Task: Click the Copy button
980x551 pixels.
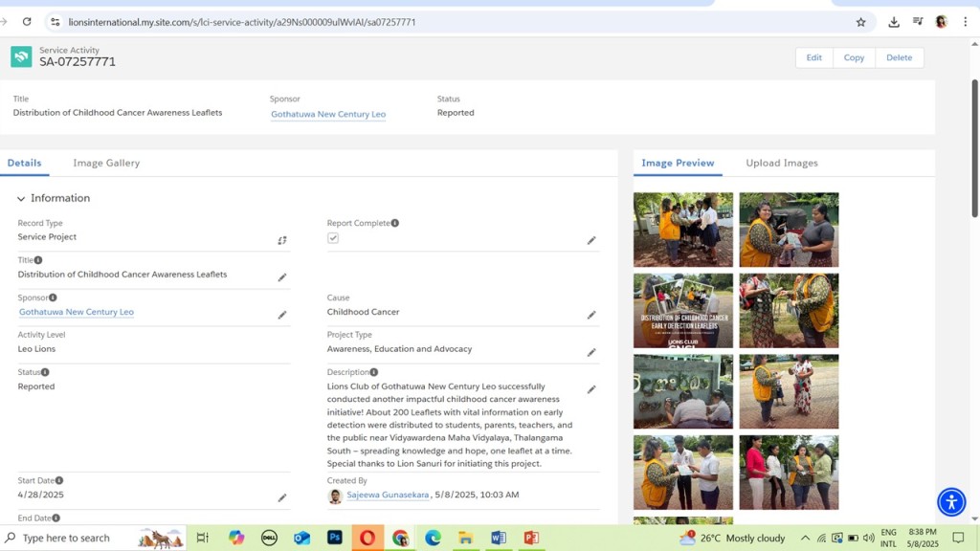Action: point(854,57)
